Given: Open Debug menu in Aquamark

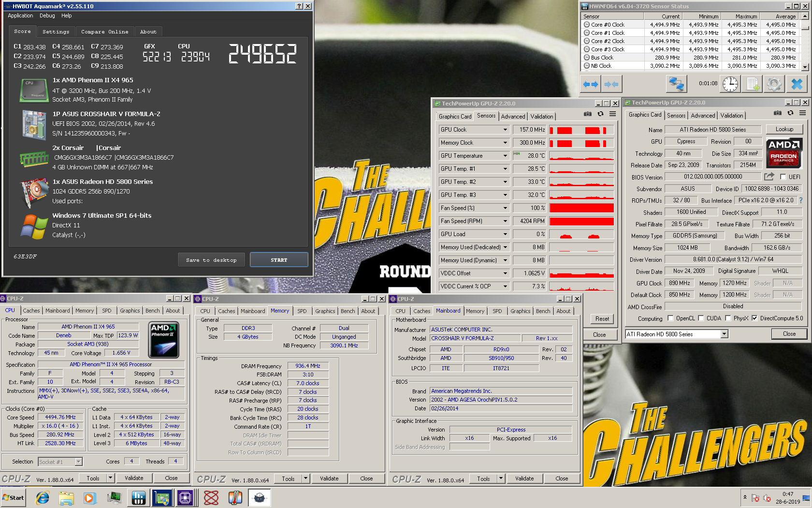Looking at the screenshot, I should pyautogui.click(x=47, y=15).
